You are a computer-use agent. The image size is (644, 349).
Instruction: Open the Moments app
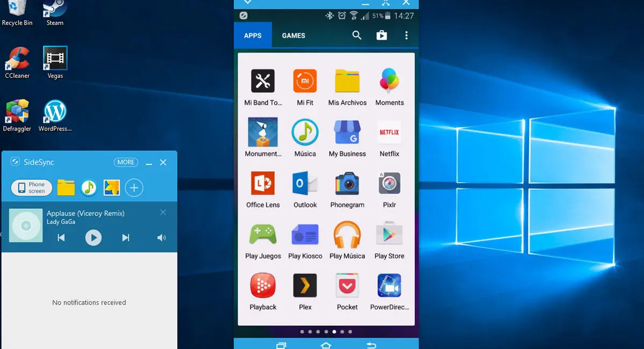pos(389,81)
